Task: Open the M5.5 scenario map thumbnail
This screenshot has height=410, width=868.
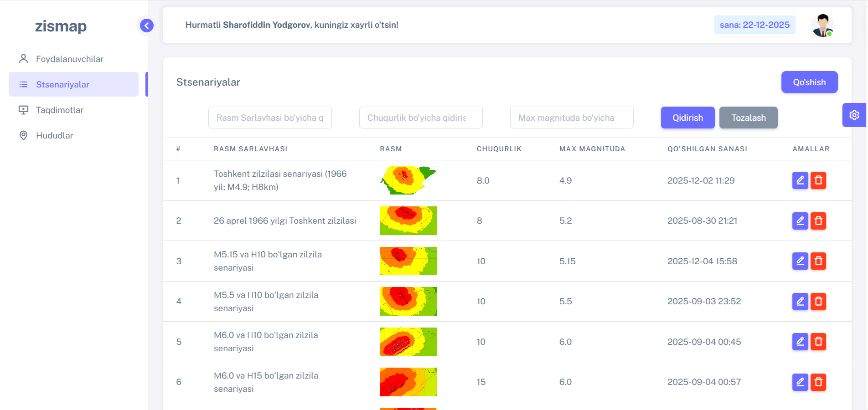Action: 408,302
